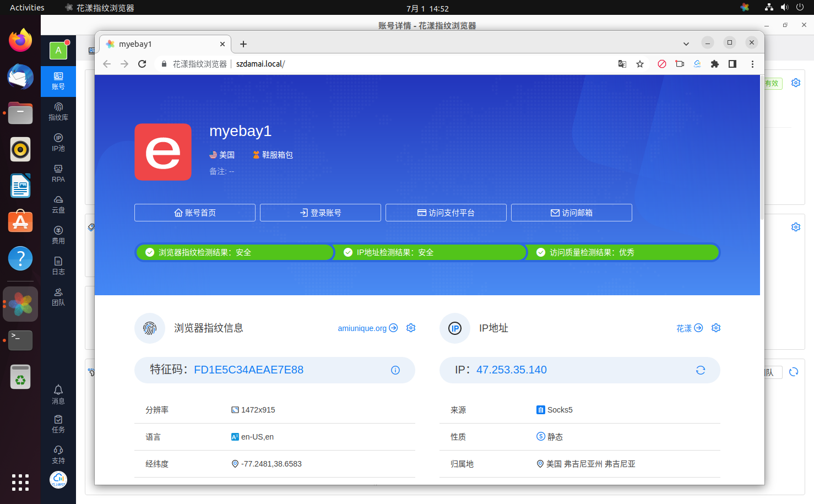Open Thunderbird from the dock

click(20, 77)
